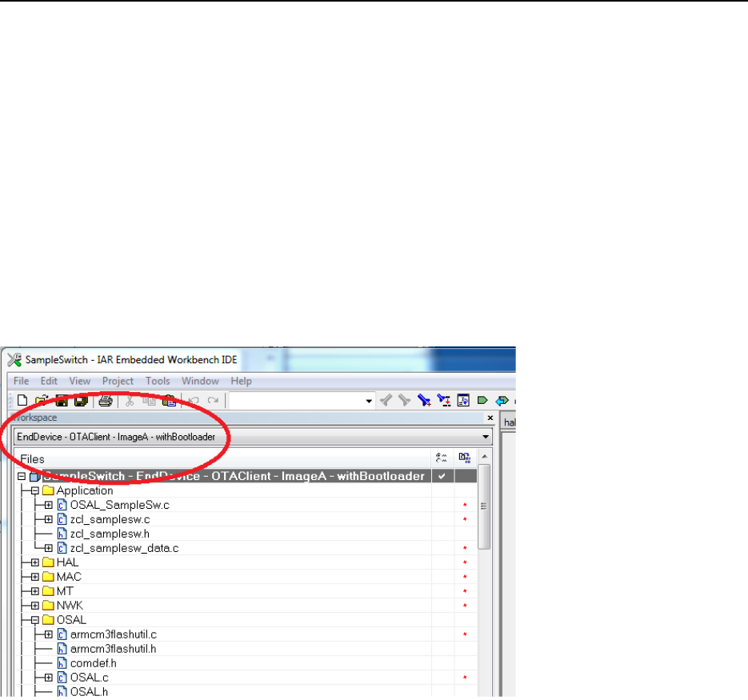This screenshot has width=748, height=700.
Task: Collapse the SampleSwitch project root node
Action: click(x=22, y=476)
